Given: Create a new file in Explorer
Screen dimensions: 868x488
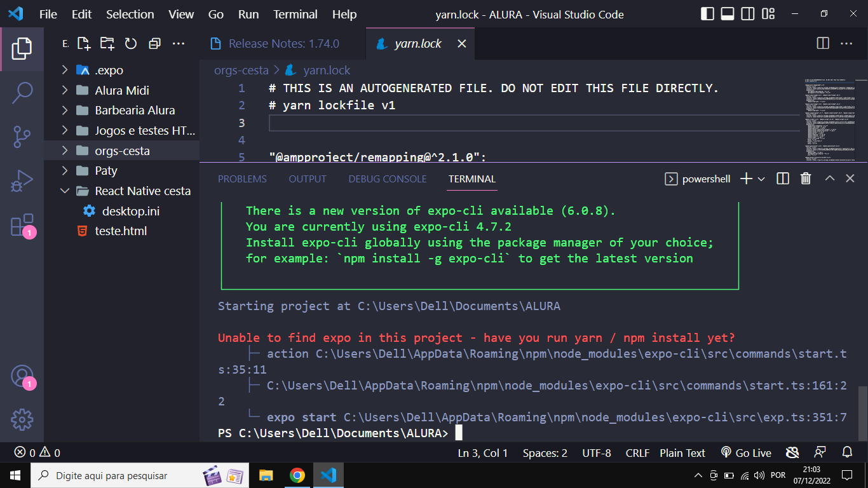Looking at the screenshot, I should (84, 44).
